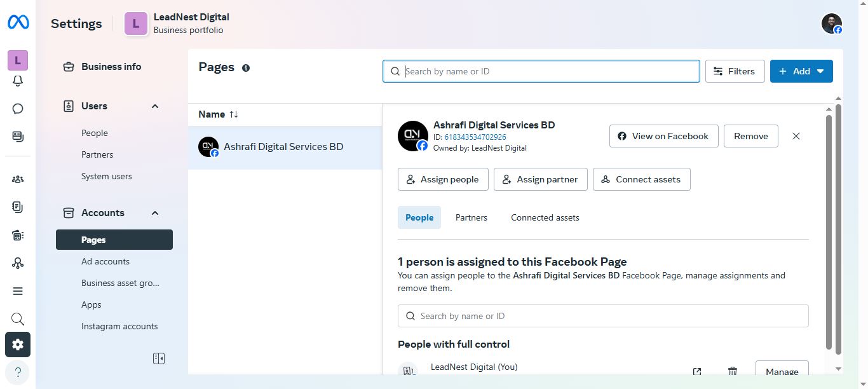
Task: Open the notifications bell in the left rail
Action: (18, 81)
